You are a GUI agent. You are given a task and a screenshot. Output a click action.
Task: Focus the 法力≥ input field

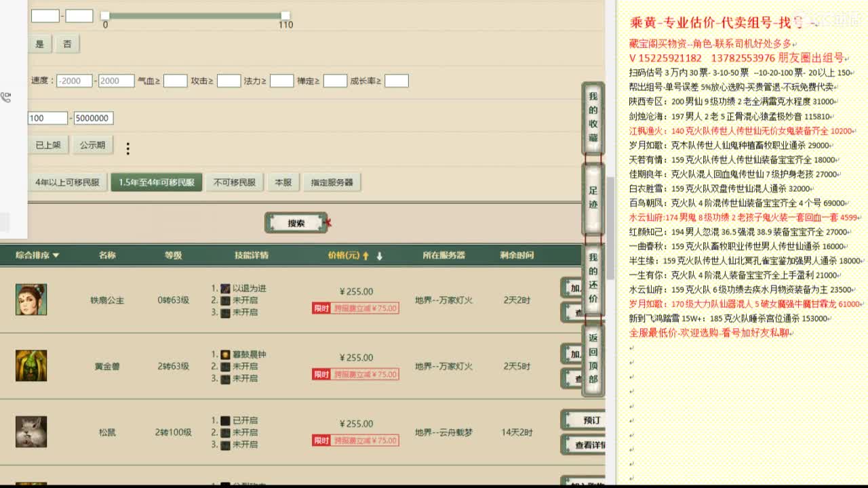[281, 81]
